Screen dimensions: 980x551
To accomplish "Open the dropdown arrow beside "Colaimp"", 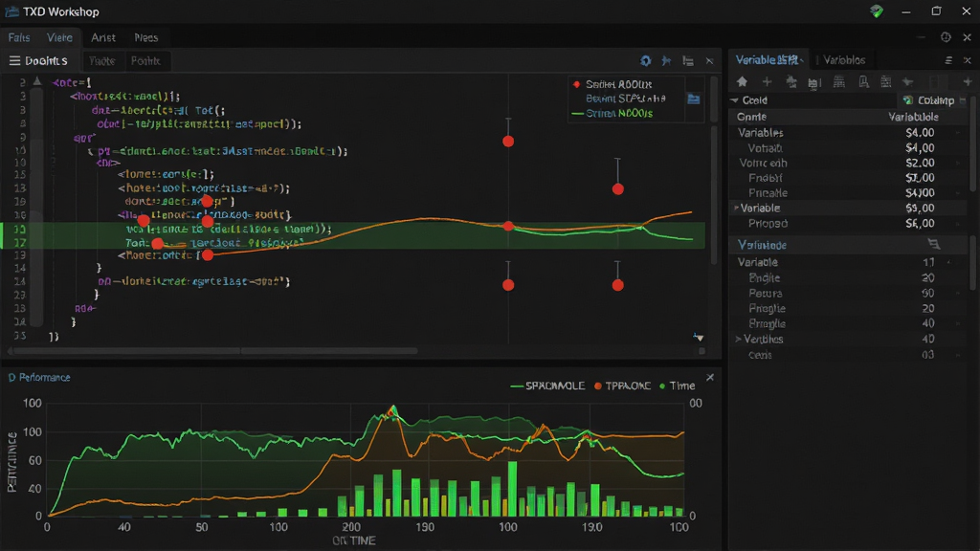I will click(963, 100).
